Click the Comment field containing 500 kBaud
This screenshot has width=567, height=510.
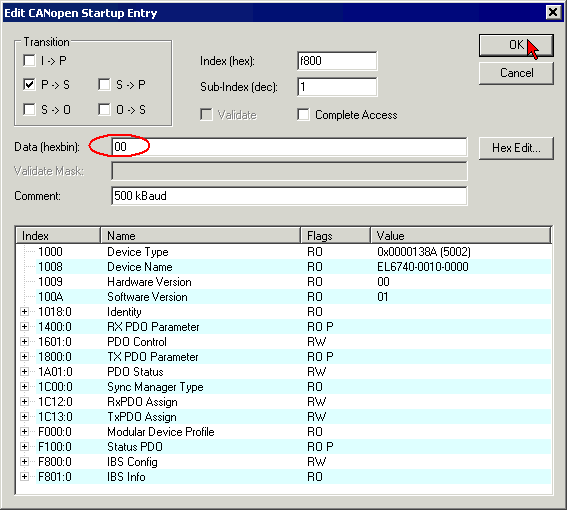[x=289, y=196]
